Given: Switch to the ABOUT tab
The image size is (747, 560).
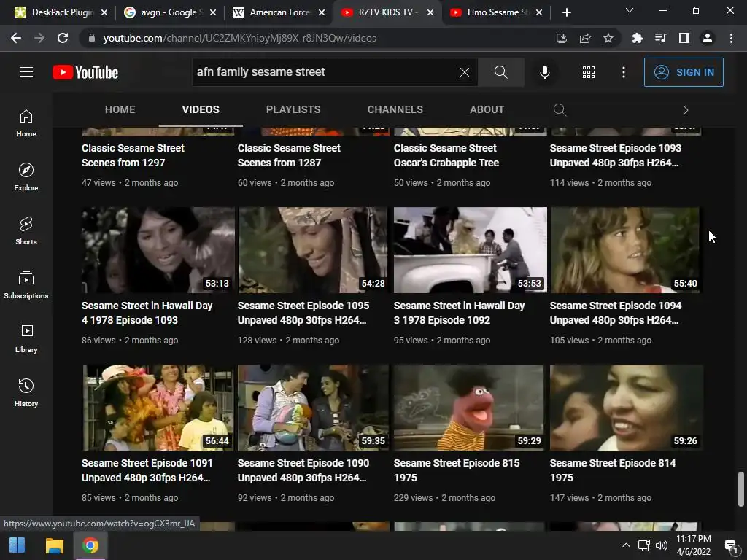Looking at the screenshot, I should click(x=487, y=109).
